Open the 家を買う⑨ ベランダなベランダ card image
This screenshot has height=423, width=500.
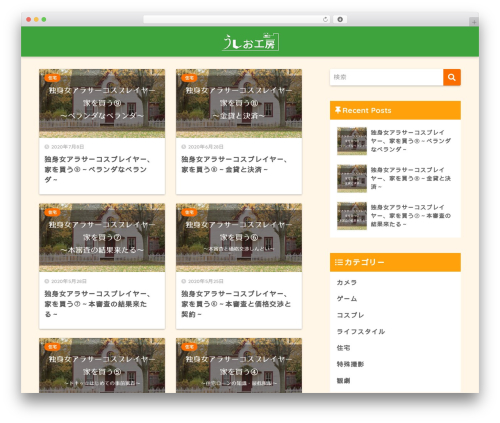tap(102, 103)
